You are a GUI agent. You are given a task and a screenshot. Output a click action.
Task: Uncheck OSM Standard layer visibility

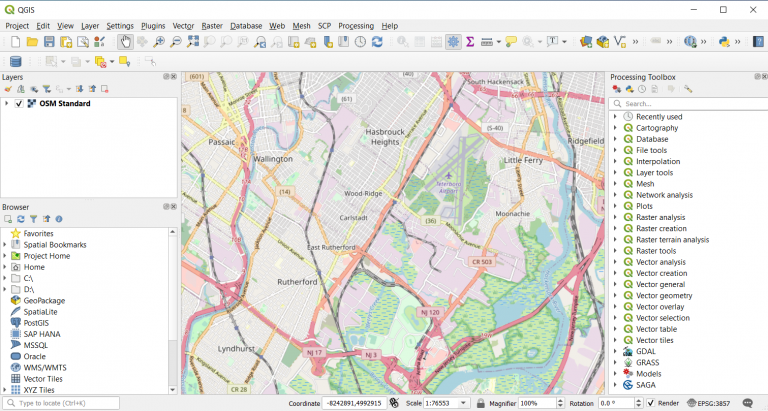[19, 104]
